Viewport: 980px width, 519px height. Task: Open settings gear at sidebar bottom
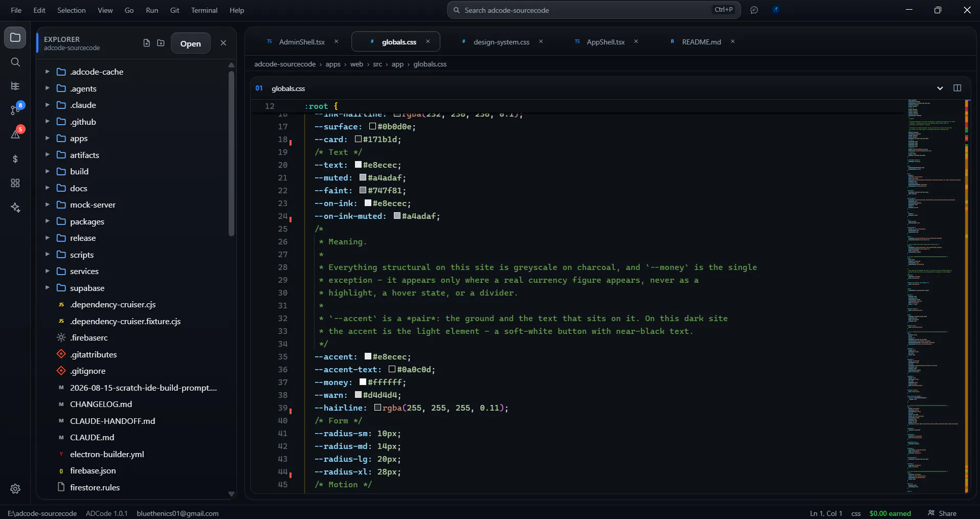pos(15,489)
